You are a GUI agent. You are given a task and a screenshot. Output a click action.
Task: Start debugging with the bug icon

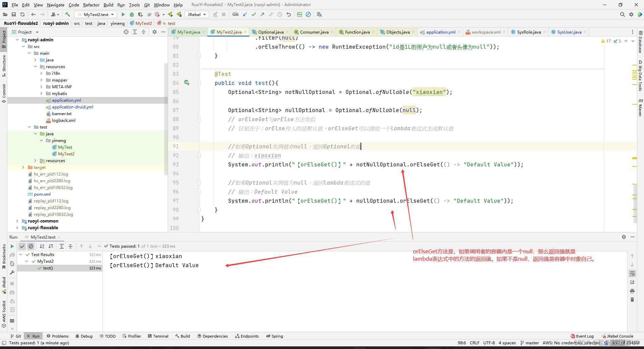click(132, 14)
